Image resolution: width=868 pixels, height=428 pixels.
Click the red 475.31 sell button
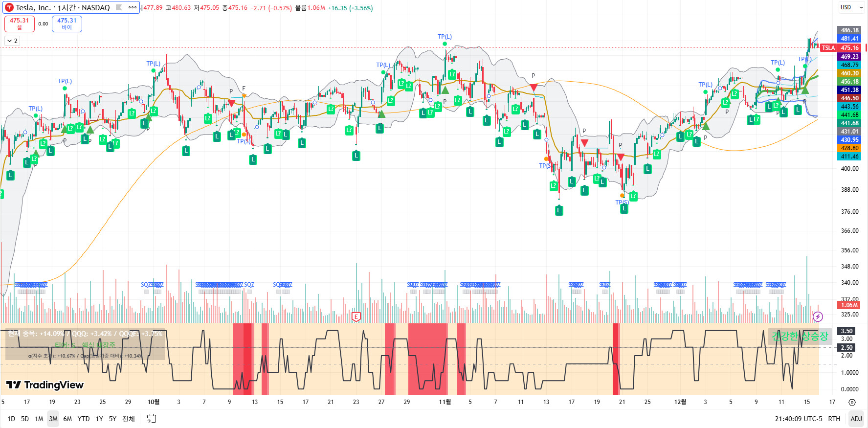(20, 23)
